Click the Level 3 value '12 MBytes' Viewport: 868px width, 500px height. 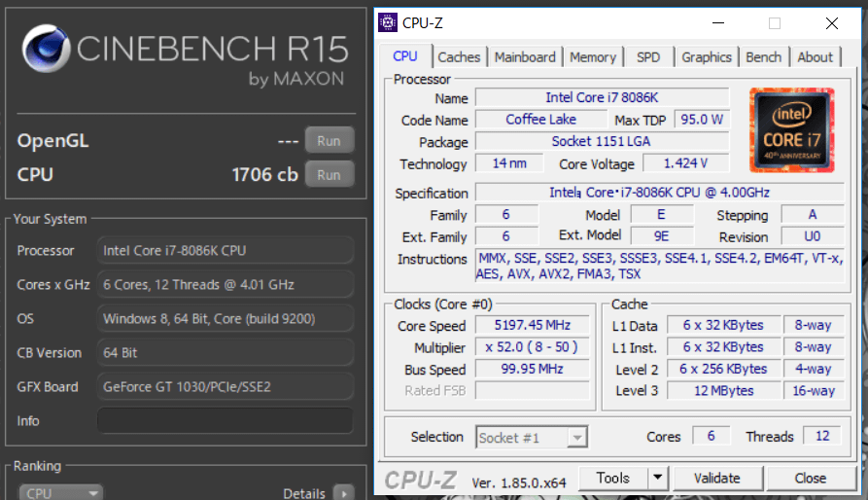click(723, 390)
